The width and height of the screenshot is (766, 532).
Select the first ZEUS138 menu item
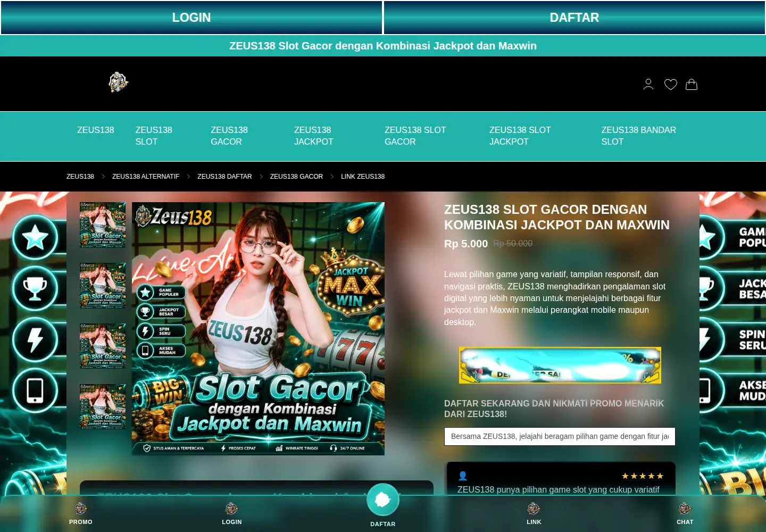tap(96, 130)
